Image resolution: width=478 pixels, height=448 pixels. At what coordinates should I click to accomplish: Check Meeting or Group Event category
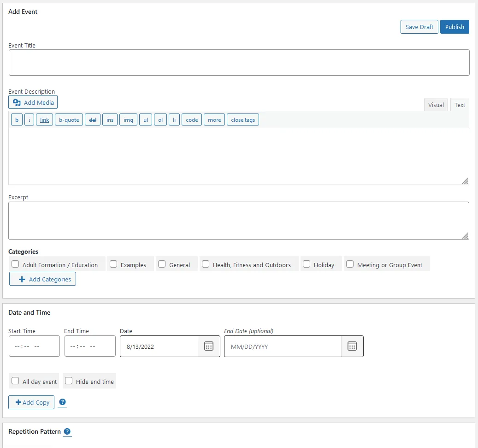click(x=350, y=264)
